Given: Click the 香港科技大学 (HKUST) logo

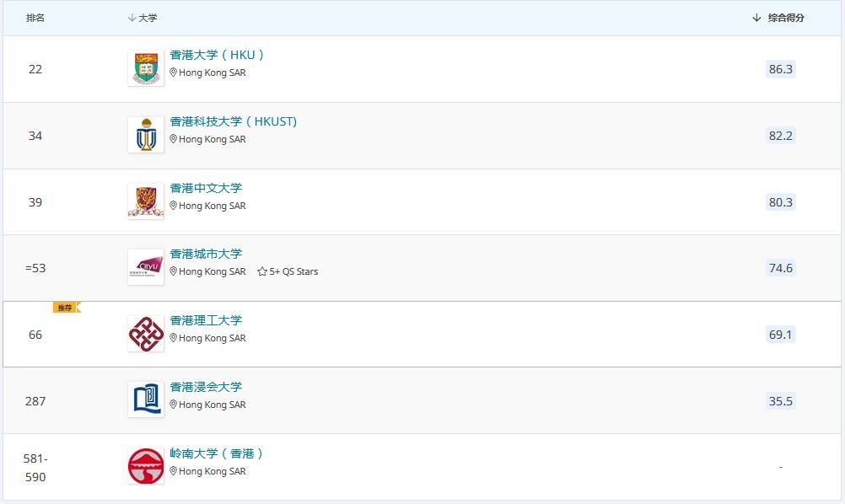Looking at the screenshot, I should coord(146,135).
